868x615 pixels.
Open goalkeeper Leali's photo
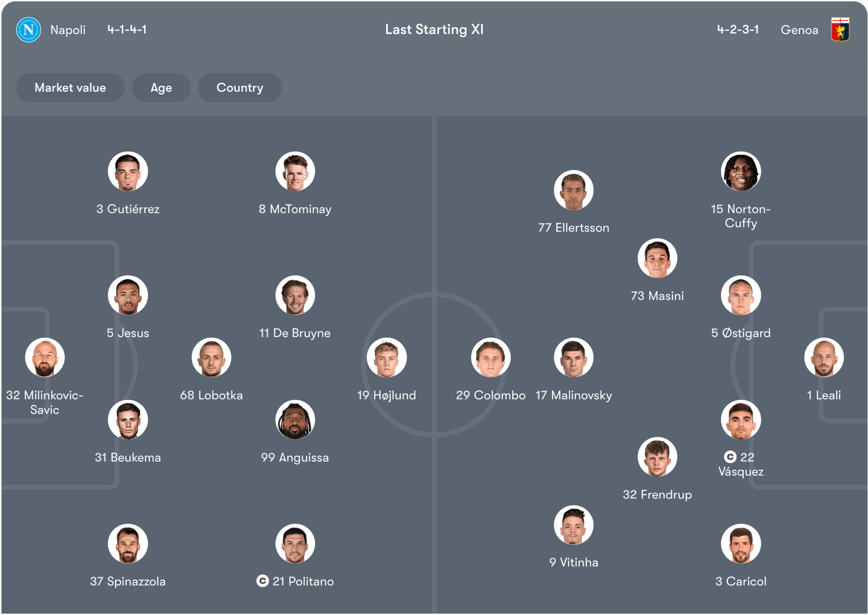[x=823, y=357]
